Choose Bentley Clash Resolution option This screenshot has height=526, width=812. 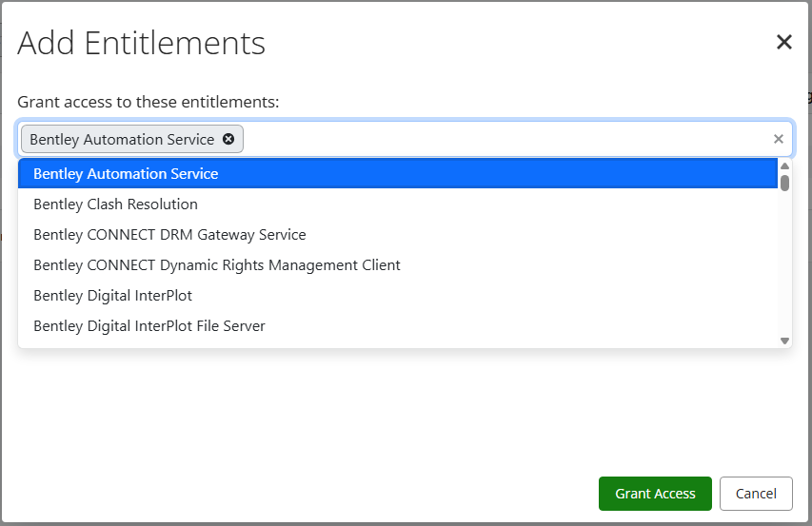pos(115,205)
